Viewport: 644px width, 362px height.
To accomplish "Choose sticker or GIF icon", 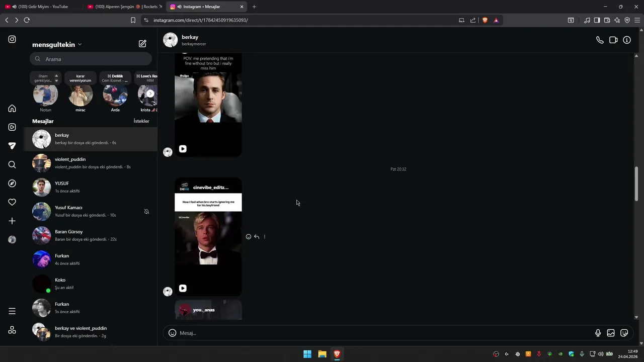I will coord(624,333).
